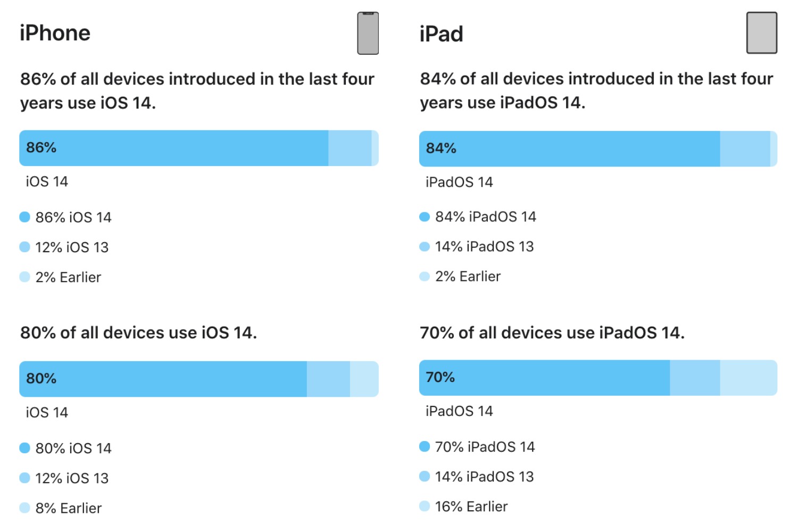Click the 8% Earlier legend dot

click(24, 508)
